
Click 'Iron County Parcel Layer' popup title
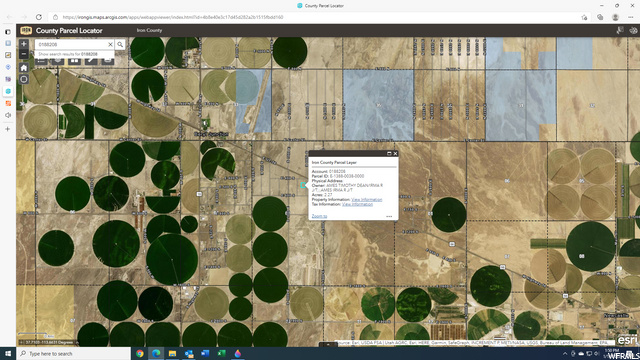tap(334, 162)
